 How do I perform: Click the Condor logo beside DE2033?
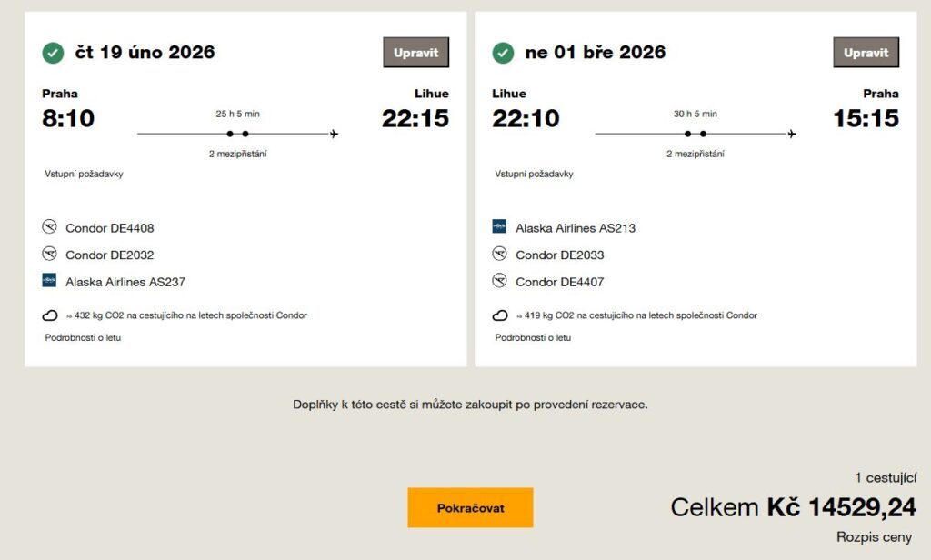pyautogui.click(x=499, y=255)
